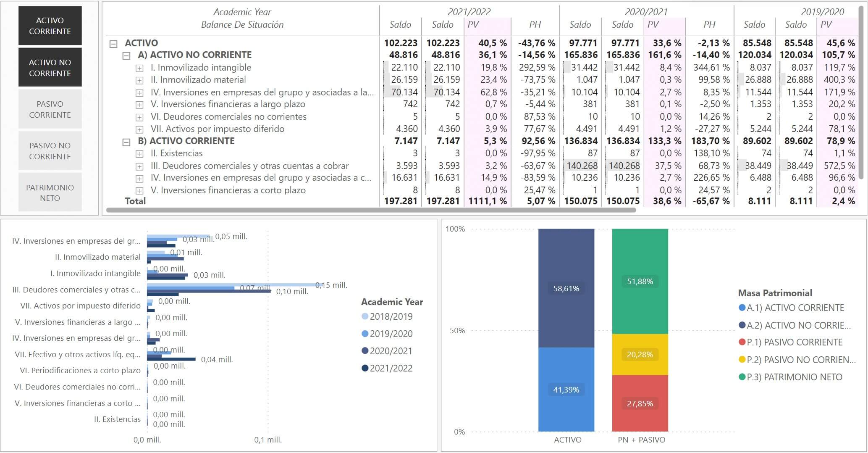The height and width of the screenshot is (453, 868).
Task: Expand VI. Deudores comerciales no corrientes row
Action: point(139,117)
